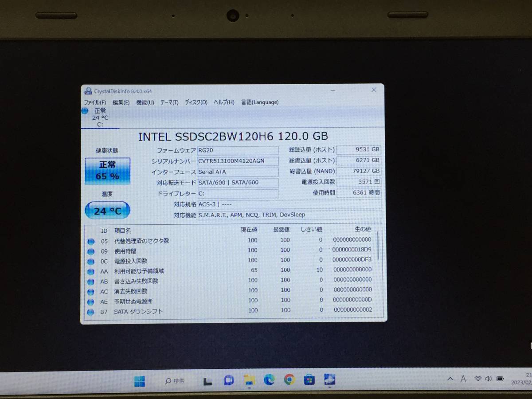The image size is (532, 399).
Task: Click the firmware field showing RG20
Action: coord(238,151)
